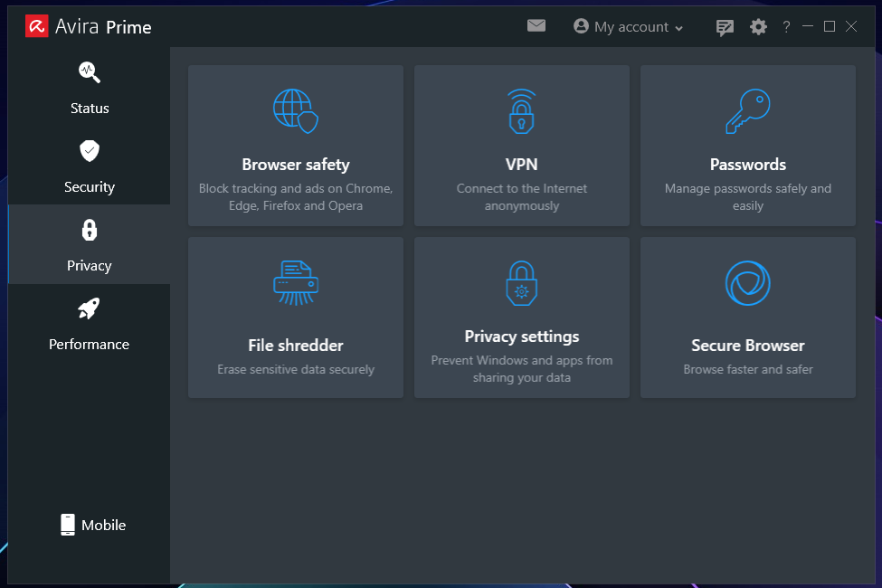This screenshot has height=588, width=882.
Task: Open the feedback chat icon
Action: pos(725,27)
